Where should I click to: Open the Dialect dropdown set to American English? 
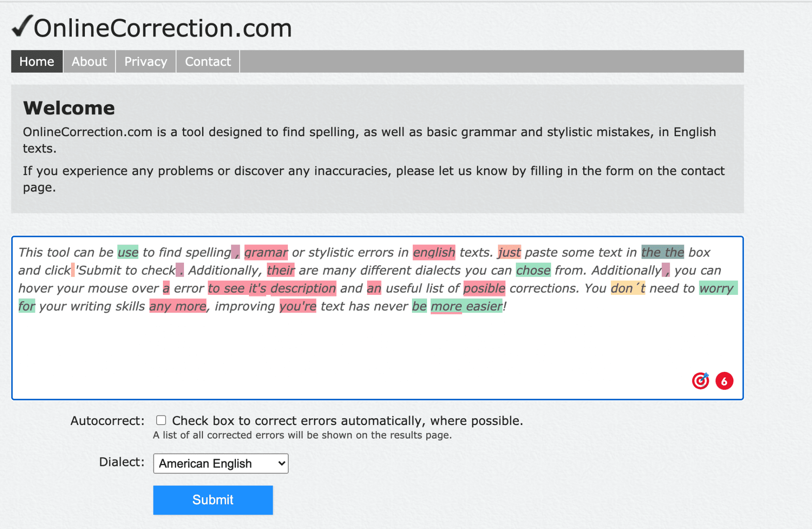tap(220, 463)
